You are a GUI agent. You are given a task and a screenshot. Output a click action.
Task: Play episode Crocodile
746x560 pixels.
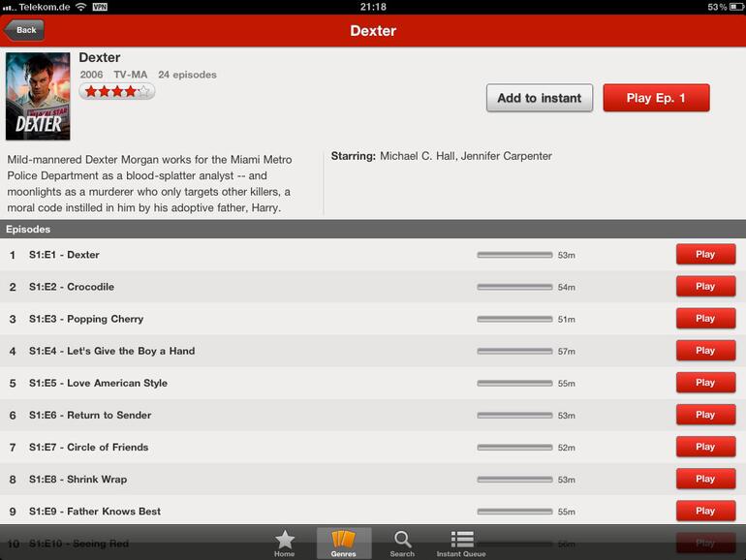pyautogui.click(x=705, y=287)
